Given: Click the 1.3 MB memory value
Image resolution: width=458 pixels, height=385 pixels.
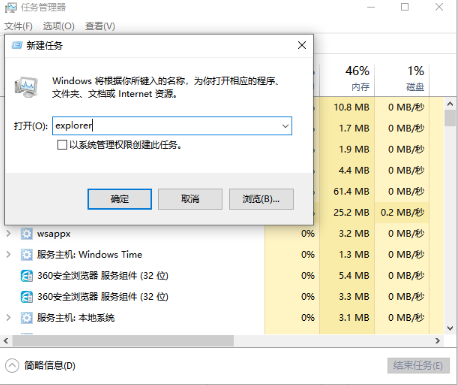Looking at the screenshot, I should pos(354,255).
